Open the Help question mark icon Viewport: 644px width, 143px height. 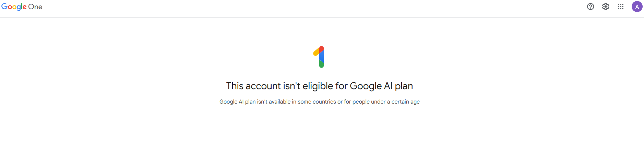click(x=590, y=7)
